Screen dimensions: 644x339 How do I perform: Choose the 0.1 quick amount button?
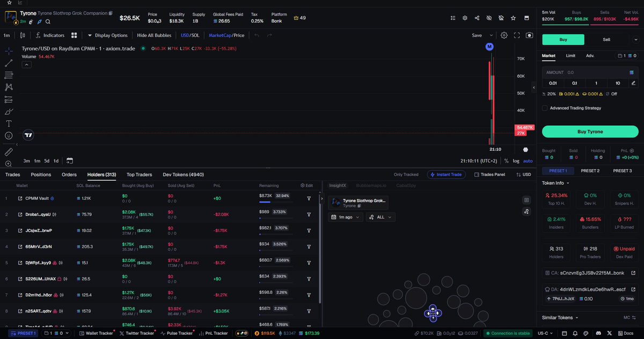tap(574, 83)
